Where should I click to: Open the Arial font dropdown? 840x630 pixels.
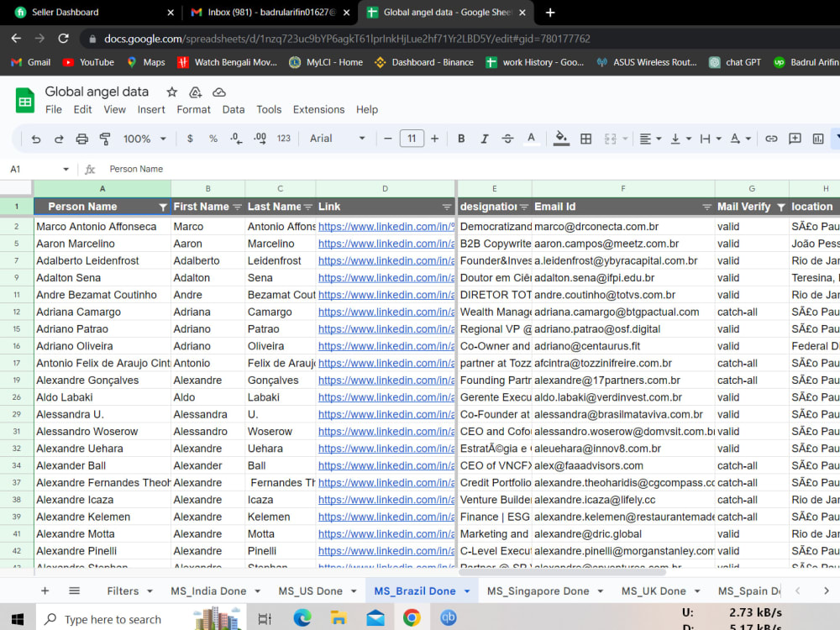pyautogui.click(x=338, y=139)
